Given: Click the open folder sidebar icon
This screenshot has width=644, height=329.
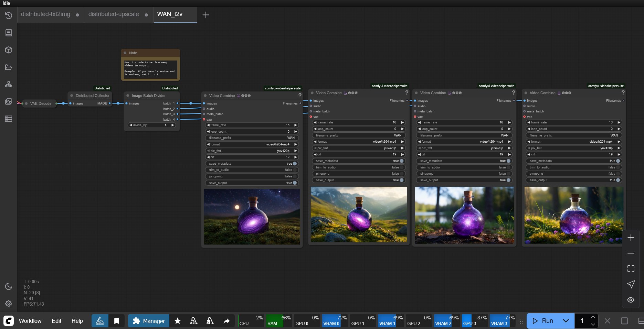Looking at the screenshot, I should pos(9,67).
